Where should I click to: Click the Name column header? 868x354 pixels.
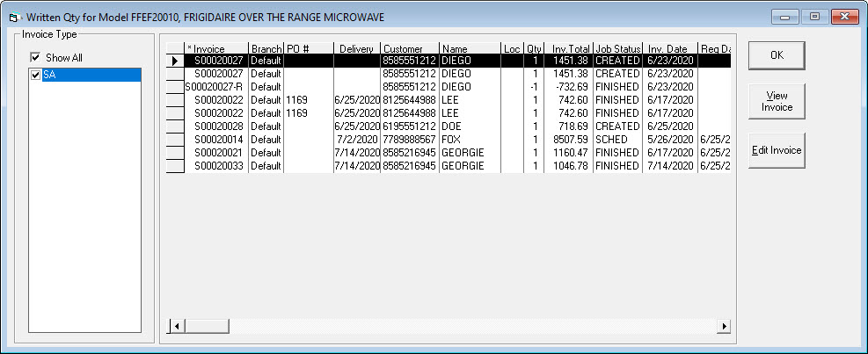point(470,48)
